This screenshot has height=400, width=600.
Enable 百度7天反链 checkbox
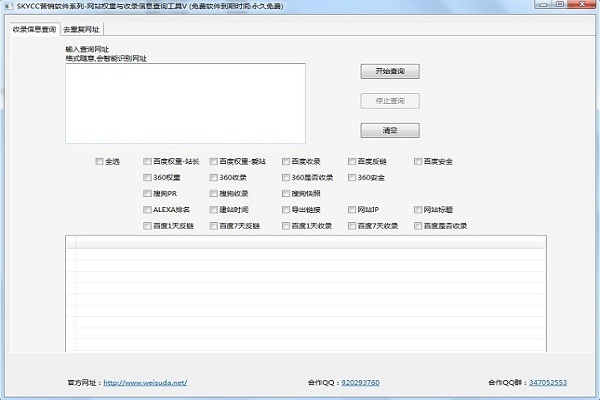click(x=214, y=226)
